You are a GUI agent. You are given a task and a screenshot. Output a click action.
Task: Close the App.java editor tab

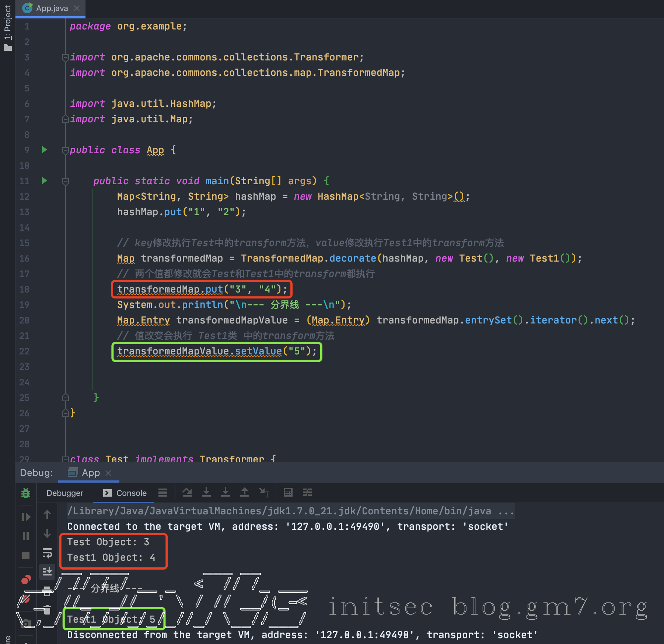point(77,8)
